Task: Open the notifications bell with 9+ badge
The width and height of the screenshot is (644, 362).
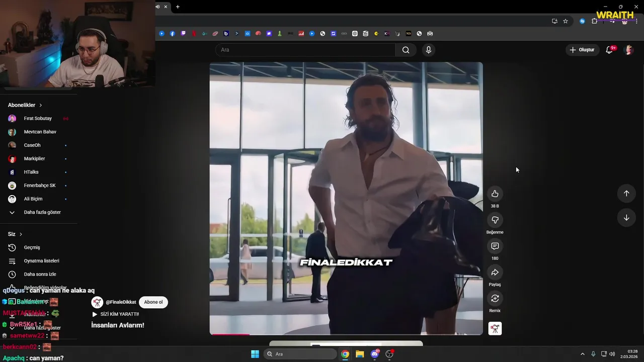Action: (x=609, y=50)
